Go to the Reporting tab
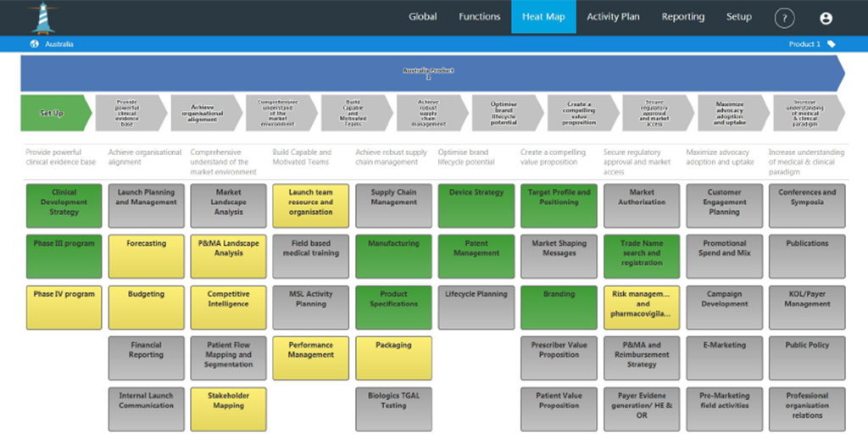The width and height of the screenshot is (868, 444). pos(682,17)
